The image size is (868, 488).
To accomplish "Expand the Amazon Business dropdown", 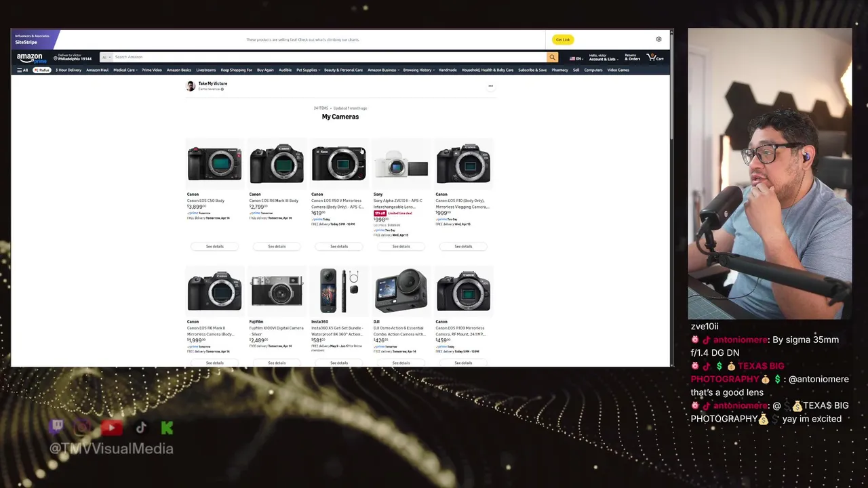I will click(383, 70).
